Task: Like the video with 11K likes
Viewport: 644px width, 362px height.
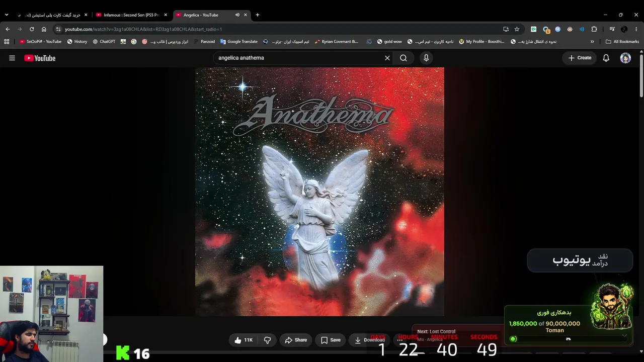Action: click(244, 340)
